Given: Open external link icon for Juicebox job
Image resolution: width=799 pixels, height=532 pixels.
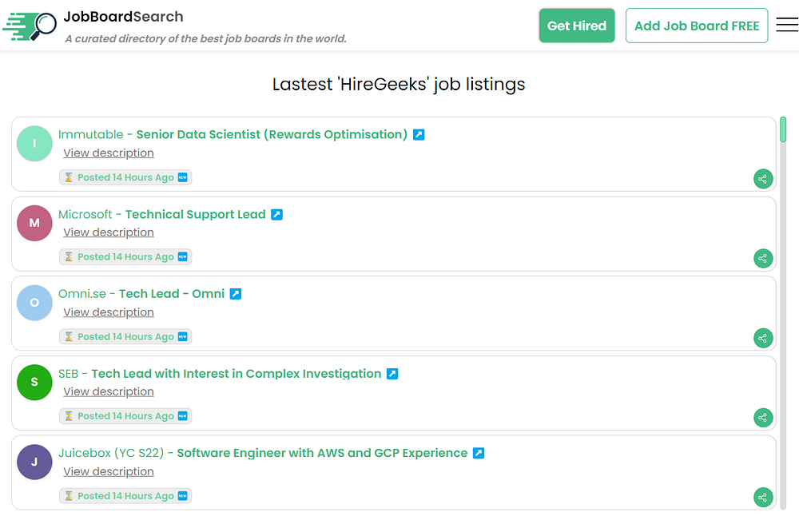Looking at the screenshot, I should [479, 453].
